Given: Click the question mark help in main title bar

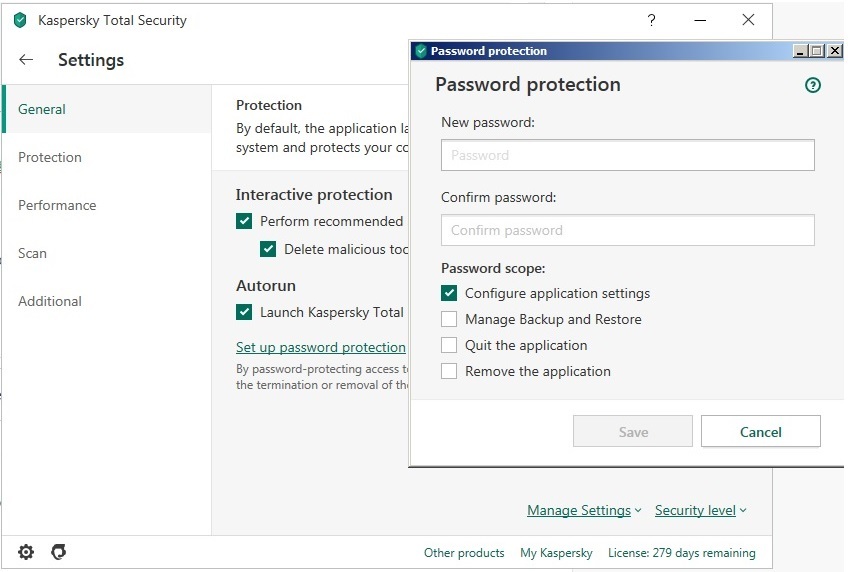Looking at the screenshot, I should [x=651, y=20].
